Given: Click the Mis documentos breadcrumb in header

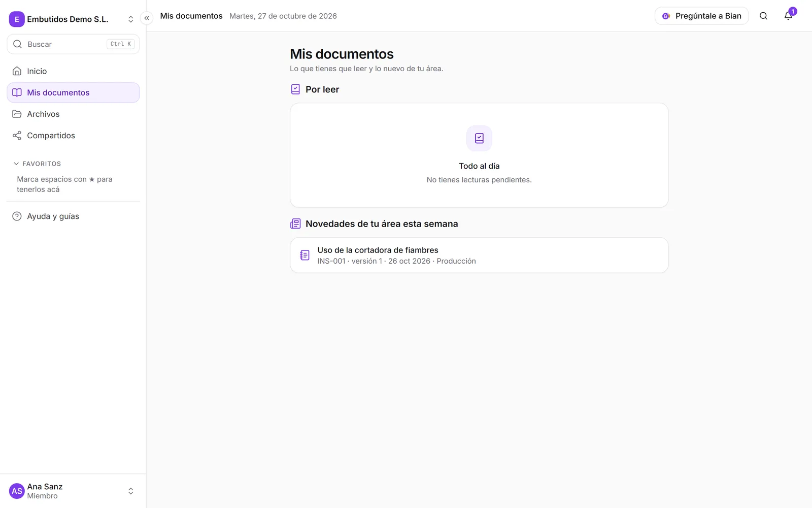Looking at the screenshot, I should coord(191,16).
